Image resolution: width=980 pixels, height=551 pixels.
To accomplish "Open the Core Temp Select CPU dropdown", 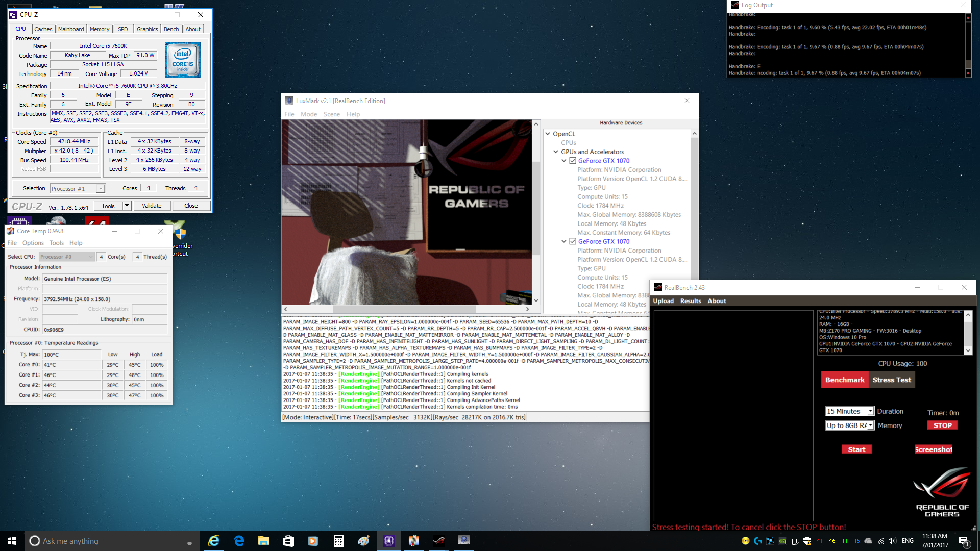I will [67, 257].
